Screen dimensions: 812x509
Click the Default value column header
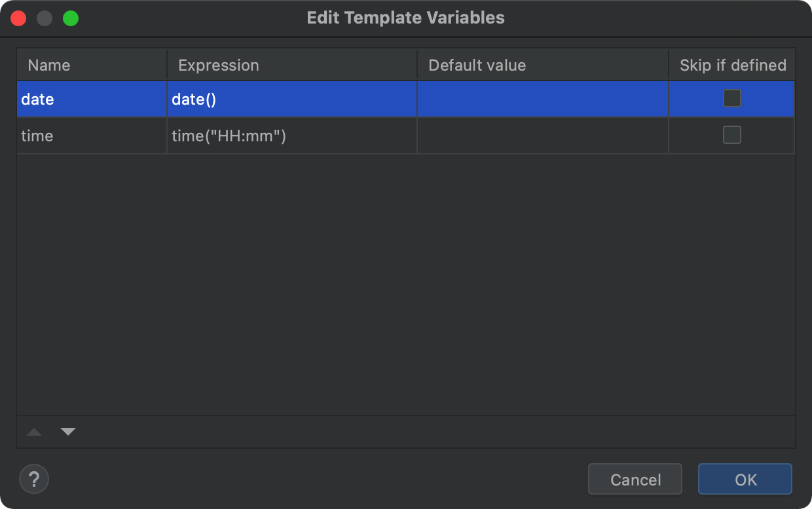(x=542, y=65)
